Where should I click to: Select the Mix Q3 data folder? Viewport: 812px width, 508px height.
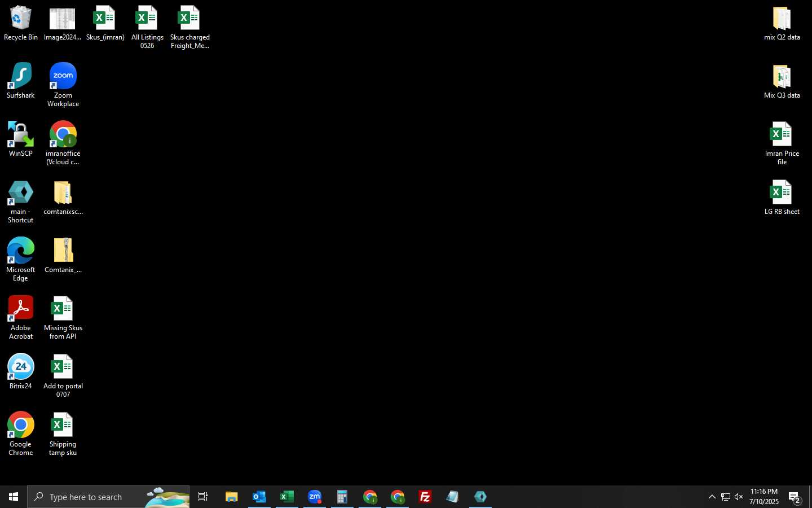click(782, 82)
